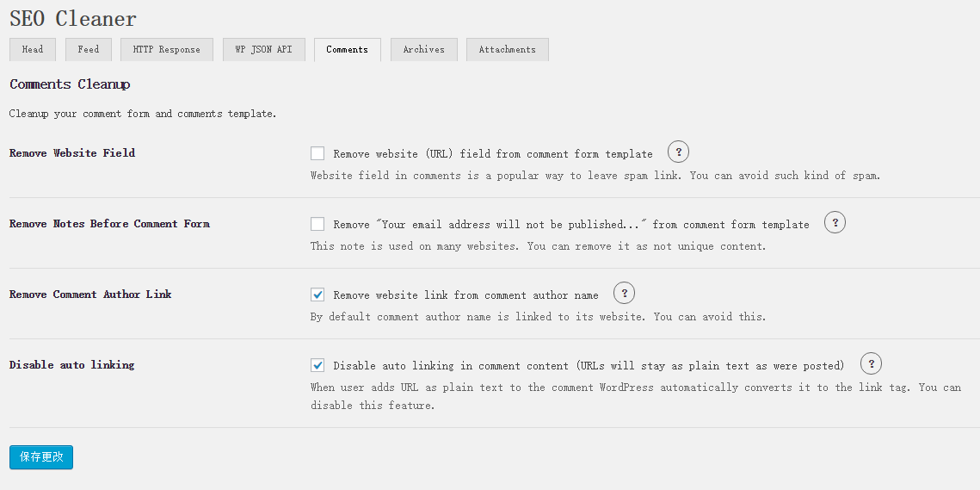Enable Remove website URL field checkbox
This screenshot has height=490, width=980.
click(317, 153)
